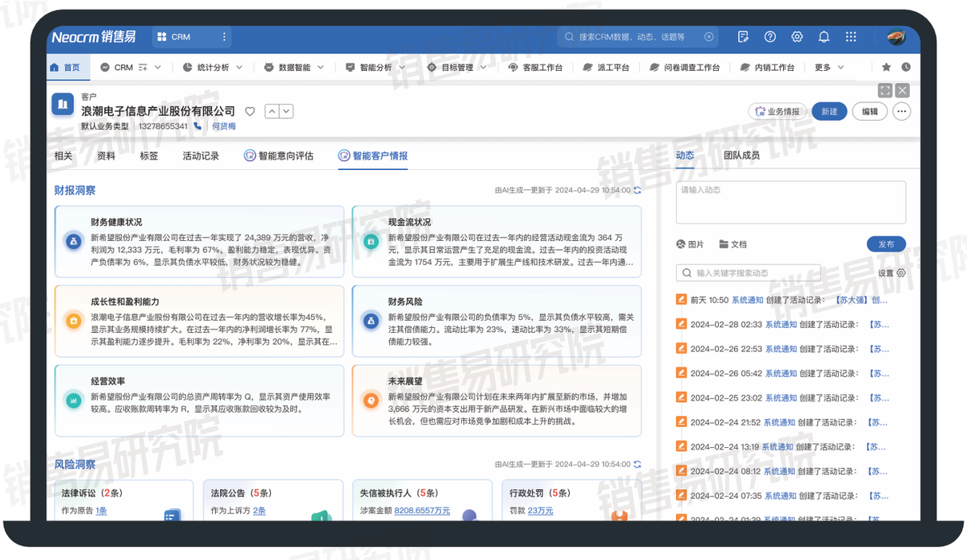Image resolution: width=967 pixels, height=560 pixels.
Task: Focus the 输入关键字搜索动态 field
Action: coord(748,272)
